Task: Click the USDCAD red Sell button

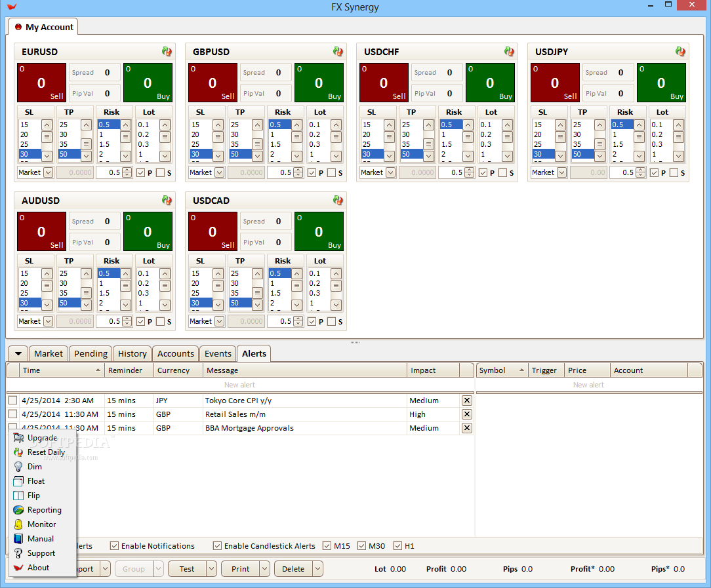Action: (213, 231)
